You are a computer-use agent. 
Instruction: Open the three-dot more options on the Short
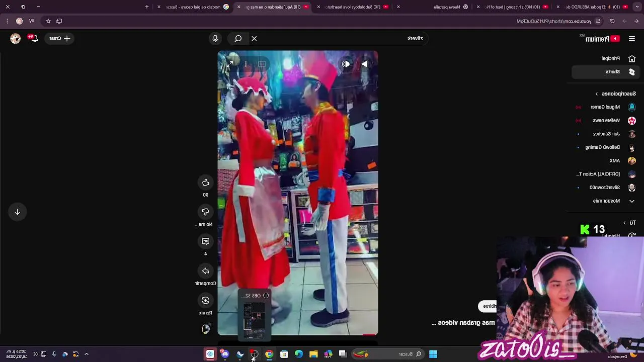246,64
